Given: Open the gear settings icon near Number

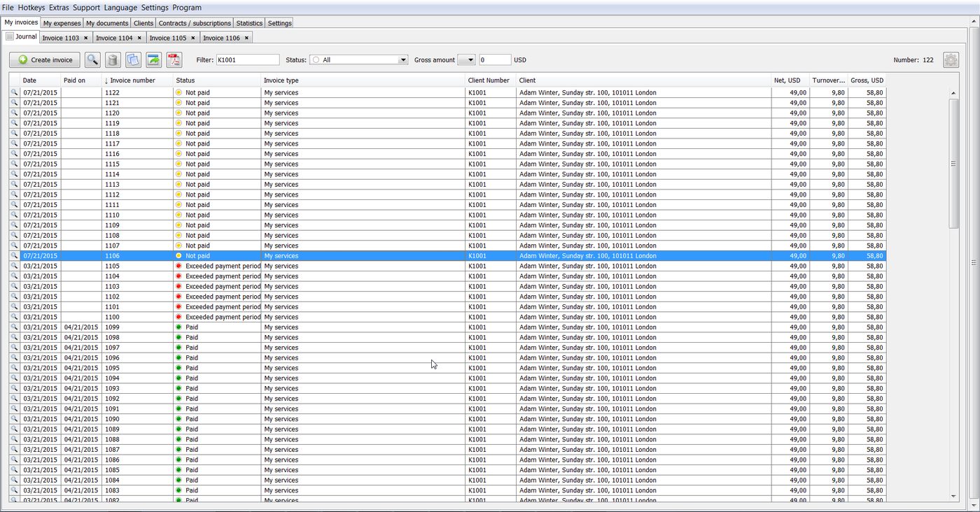Looking at the screenshot, I should [951, 60].
